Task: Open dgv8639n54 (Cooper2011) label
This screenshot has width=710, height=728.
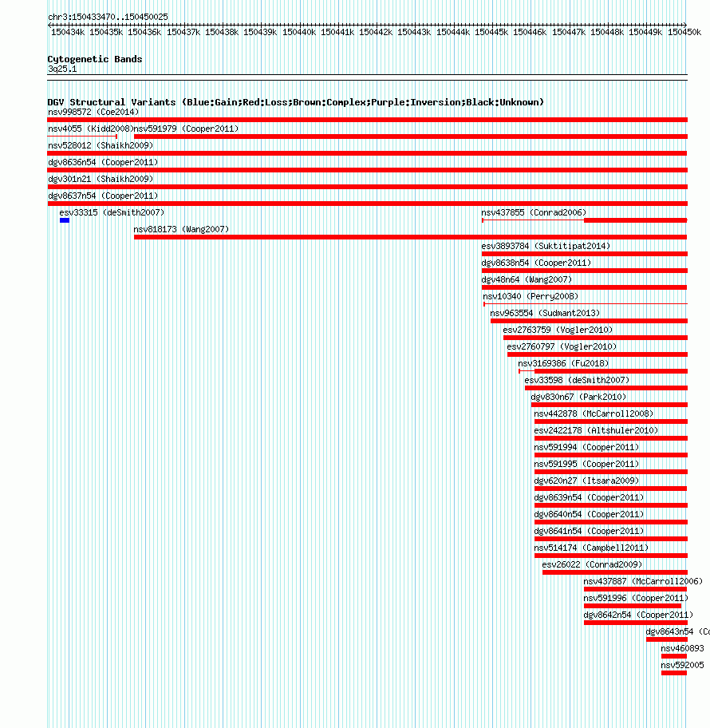Action: click(x=590, y=497)
